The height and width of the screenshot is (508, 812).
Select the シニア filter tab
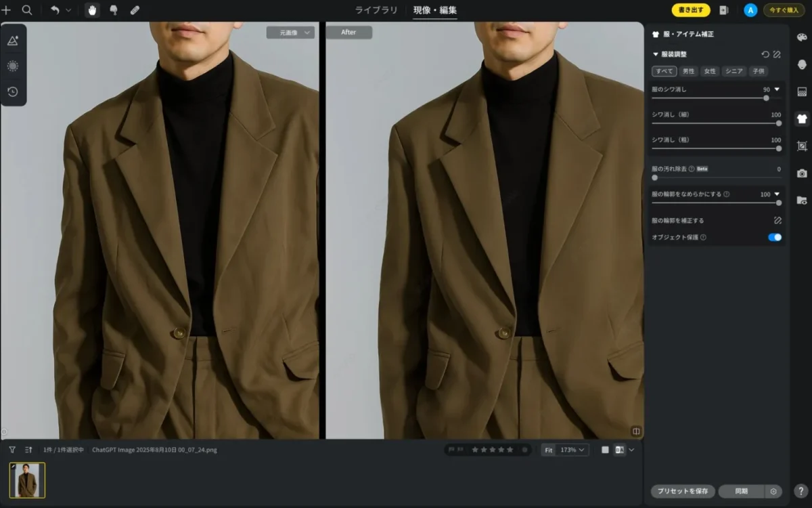tap(734, 71)
